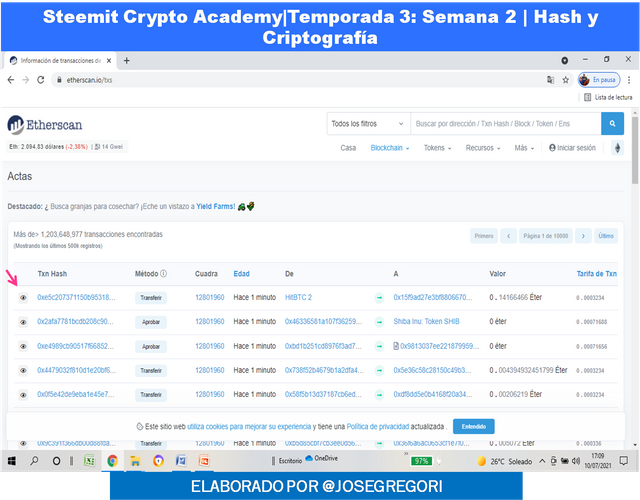The image size is (640, 500).
Task: Click Iniciar sesión
Action: (x=572, y=148)
